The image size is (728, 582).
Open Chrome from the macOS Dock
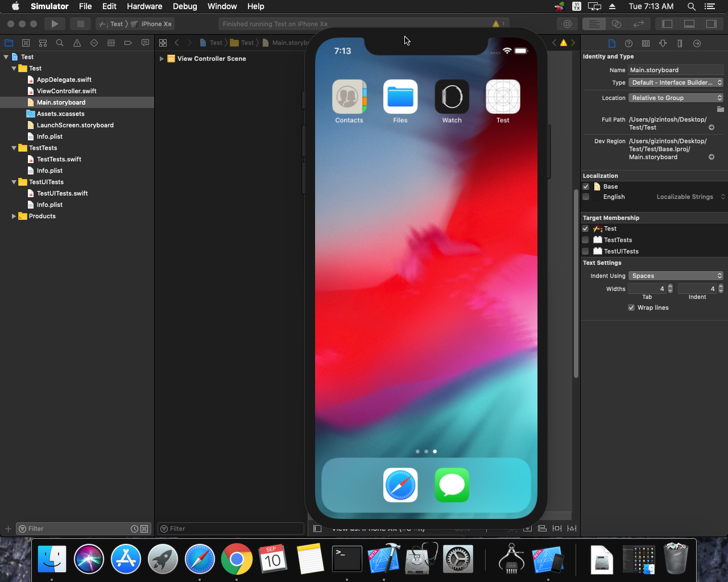pos(237,559)
